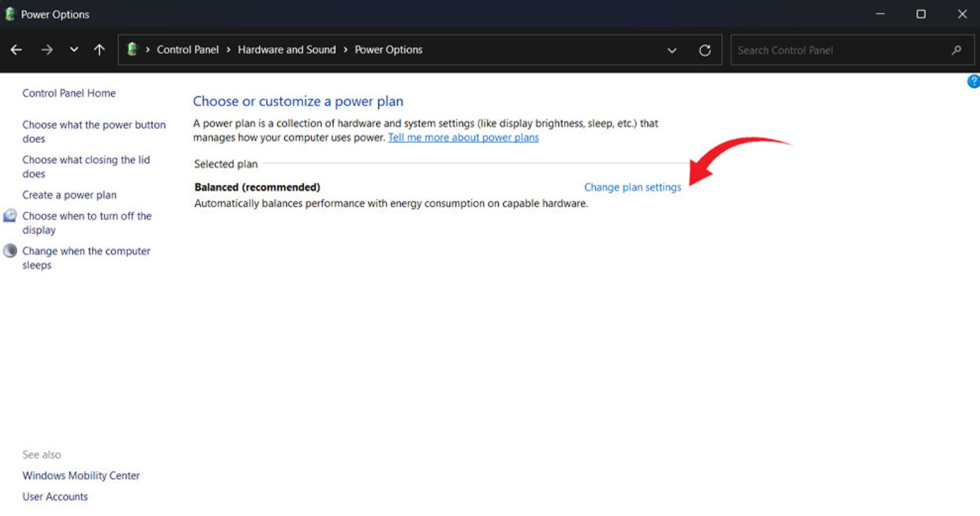Expand the chevron after Control Panel breadcrumb
The height and width of the screenshot is (516, 980).
(x=228, y=50)
